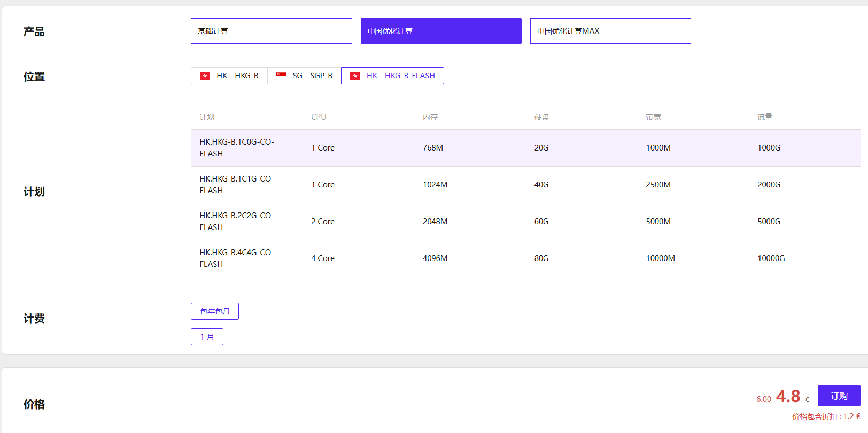Click the 流量 column header
868x433 pixels.
(x=765, y=117)
